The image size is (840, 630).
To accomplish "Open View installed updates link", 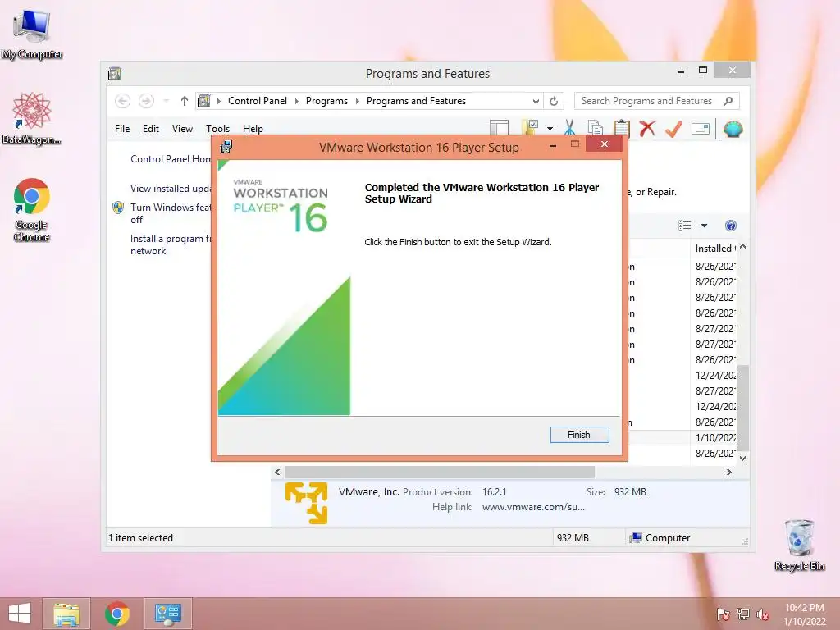I will pyautogui.click(x=171, y=189).
